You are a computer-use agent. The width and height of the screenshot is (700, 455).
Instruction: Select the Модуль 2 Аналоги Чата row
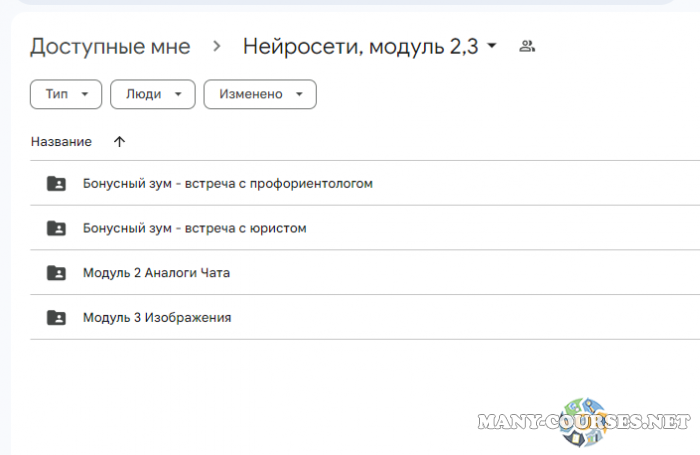[x=156, y=273]
